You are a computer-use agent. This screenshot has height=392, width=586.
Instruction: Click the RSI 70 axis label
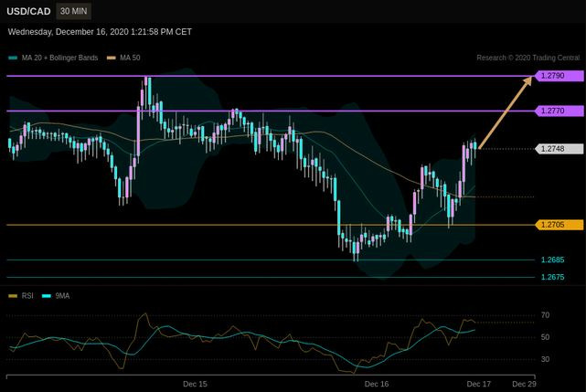point(545,315)
